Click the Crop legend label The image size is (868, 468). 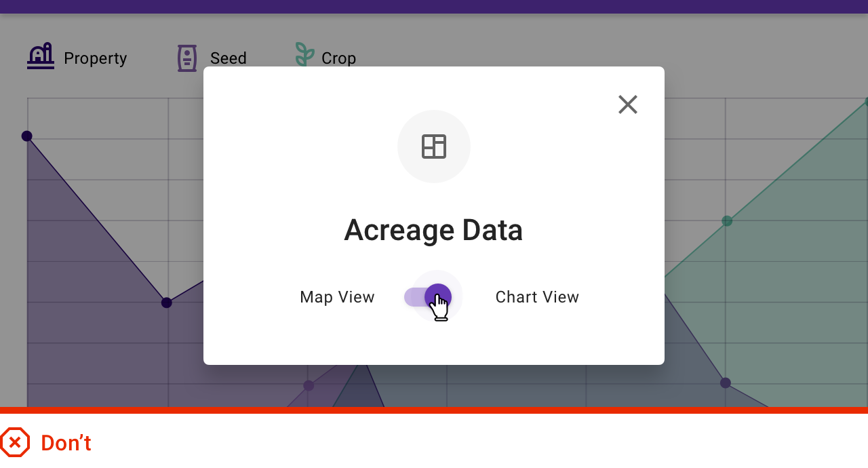[339, 58]
